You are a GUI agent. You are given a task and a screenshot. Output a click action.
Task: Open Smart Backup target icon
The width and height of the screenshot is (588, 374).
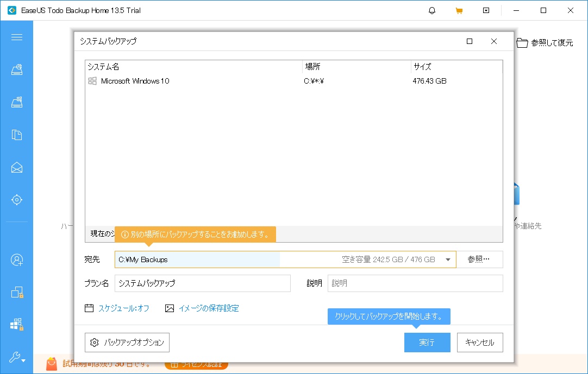tap(16, 200)
